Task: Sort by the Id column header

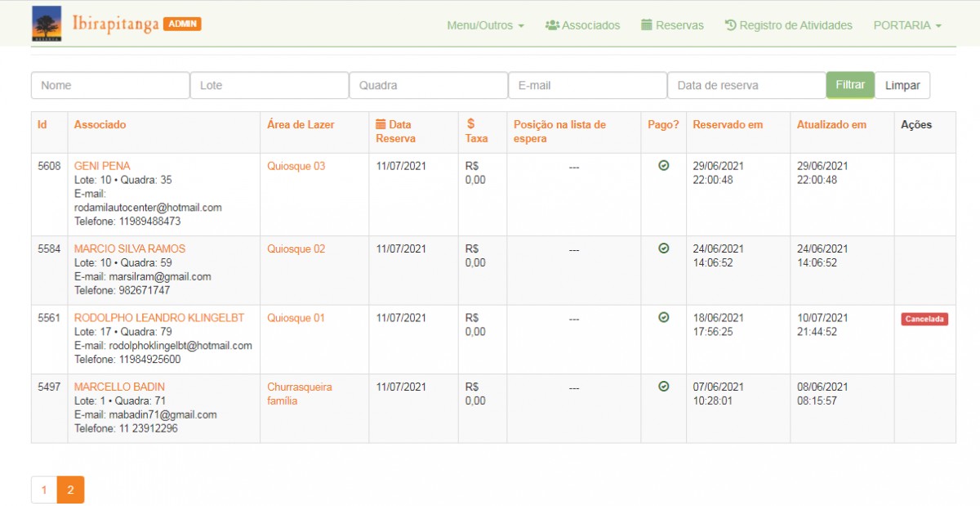Action: [42, 125]
